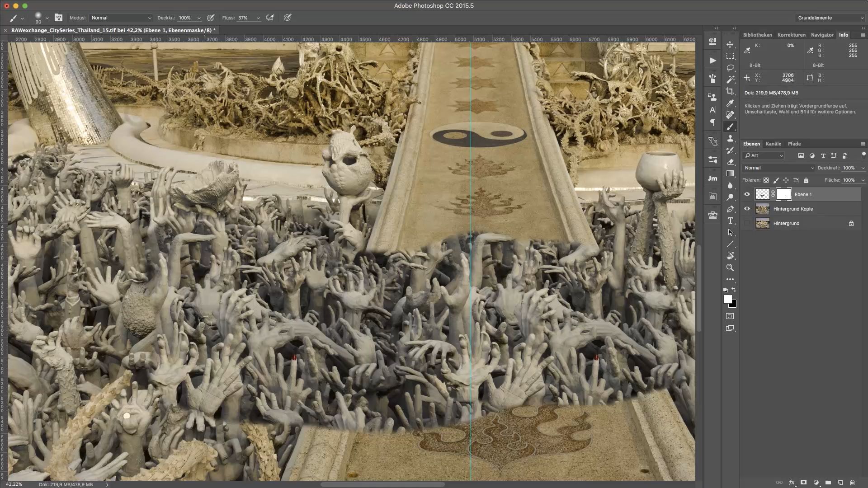The image size is (868, 488).
Task: Open the Grundelemente workspace dropdown
Action: click(x=830, y=18)
